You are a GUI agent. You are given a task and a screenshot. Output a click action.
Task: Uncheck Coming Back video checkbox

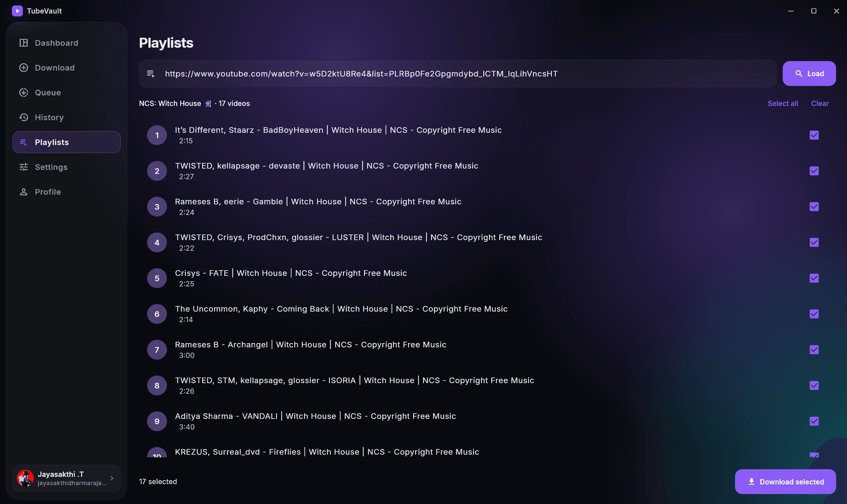pos(814,314)
